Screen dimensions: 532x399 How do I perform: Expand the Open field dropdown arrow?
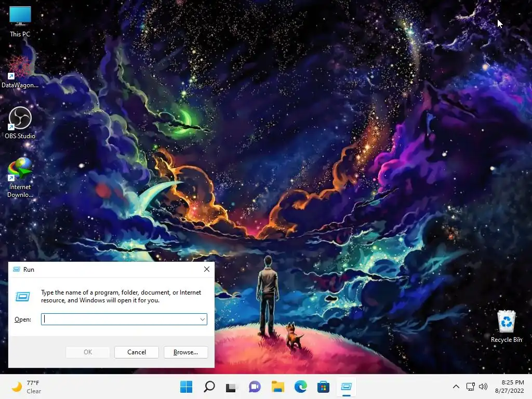pyautogui.click(x=203, y=320)
